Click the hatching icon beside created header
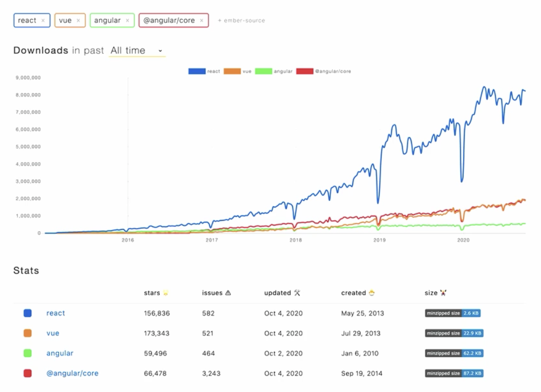The image size is (541, 392). 372,293
